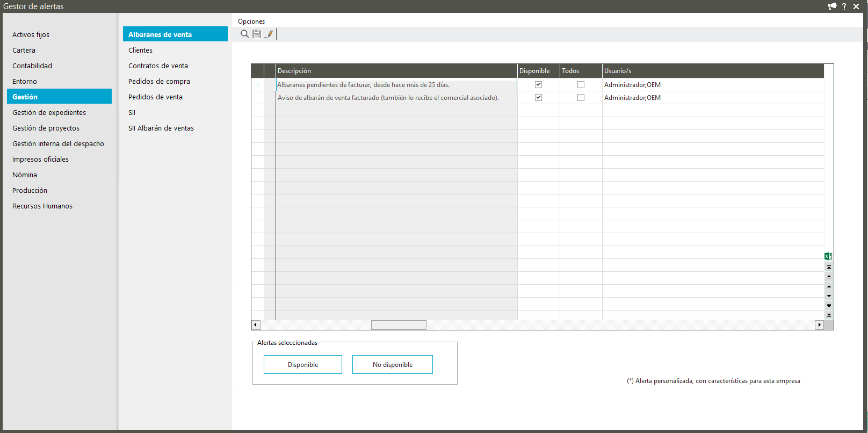Select Gestión de proyectos
Screen dimensions: 868x433
coord(59,128)
